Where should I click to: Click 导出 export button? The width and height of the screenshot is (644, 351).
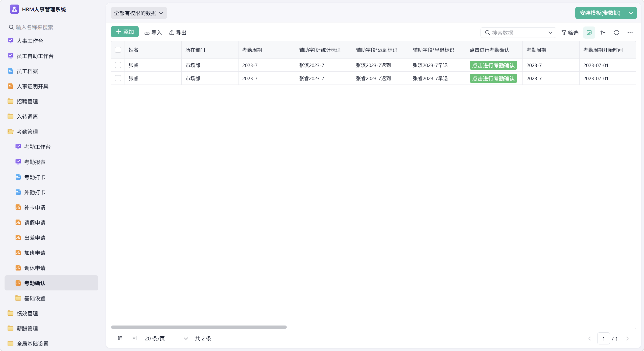tap(178, 33)
